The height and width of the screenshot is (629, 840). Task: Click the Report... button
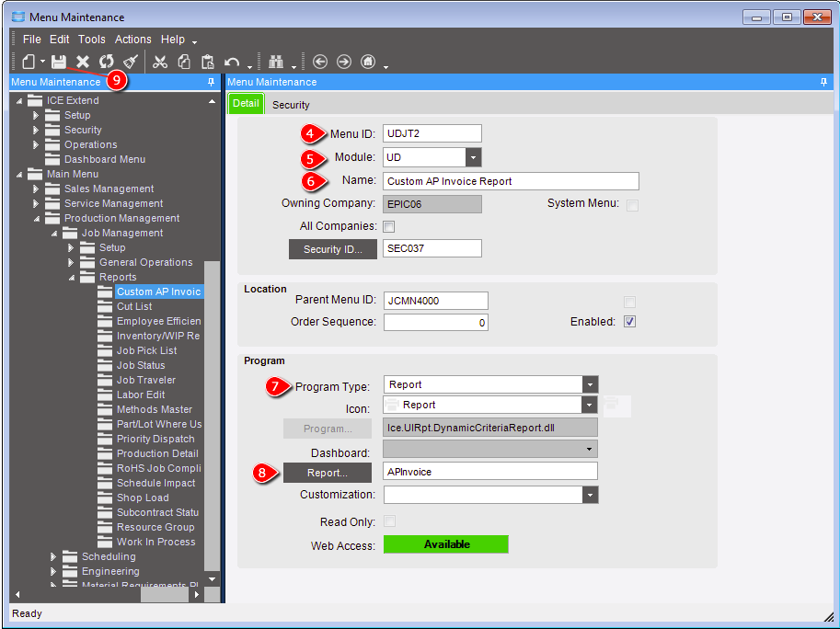click(328, 473)
